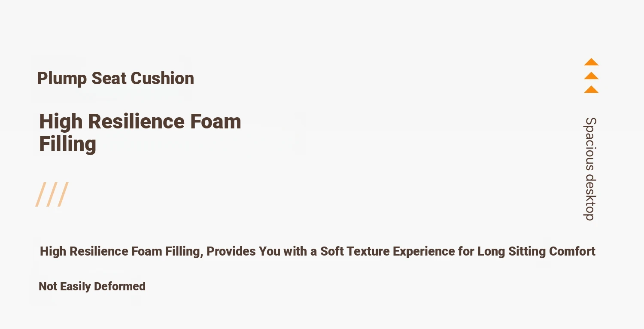
Task: Select the vertical "Spacious desktop" label
Action: 591,169
